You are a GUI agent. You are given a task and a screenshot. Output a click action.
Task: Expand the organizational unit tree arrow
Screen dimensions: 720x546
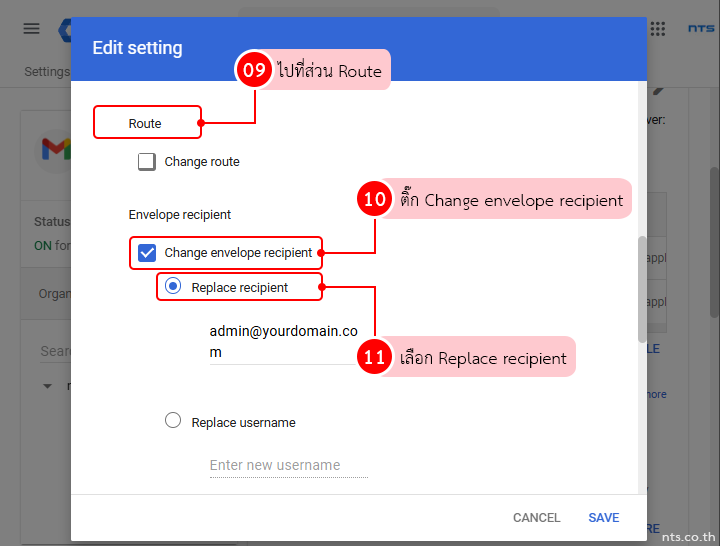47,386
